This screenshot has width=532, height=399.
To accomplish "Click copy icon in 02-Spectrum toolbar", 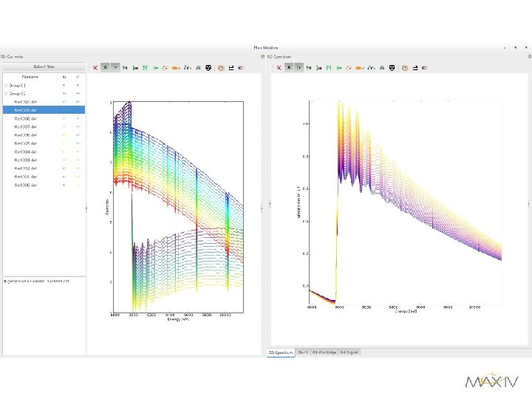I will click(x=405, y=68).
